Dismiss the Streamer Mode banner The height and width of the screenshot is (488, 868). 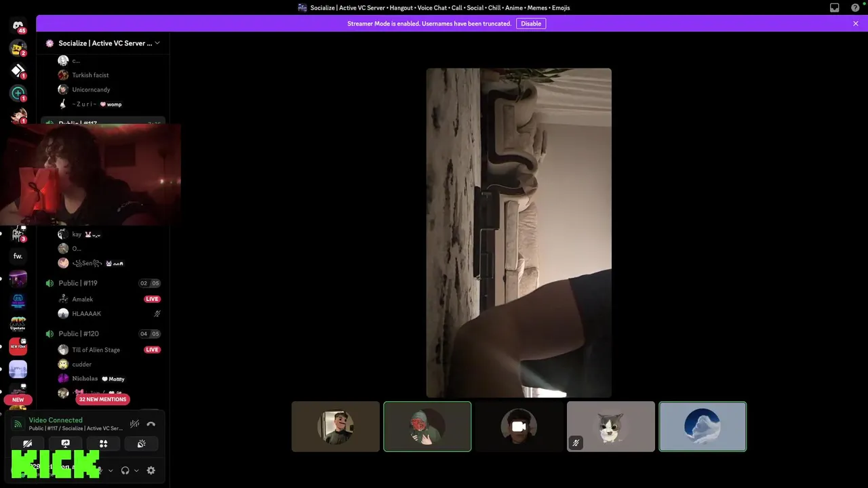tap(856, 24)
